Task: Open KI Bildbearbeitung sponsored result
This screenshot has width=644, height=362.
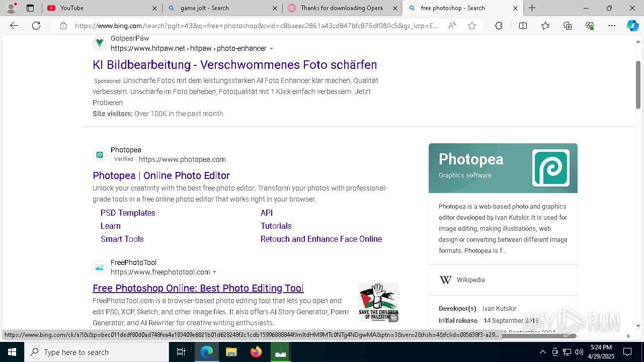Action: pos(235,65)
